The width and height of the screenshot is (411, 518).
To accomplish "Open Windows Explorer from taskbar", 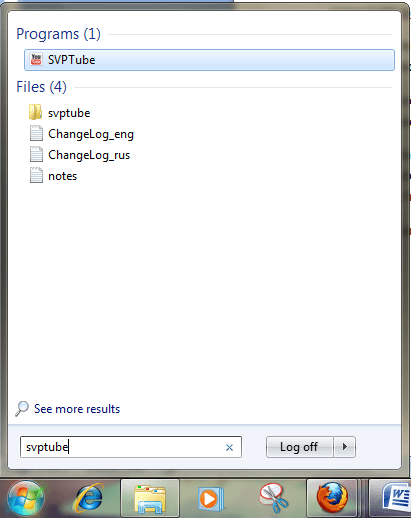I will (150, 499).
